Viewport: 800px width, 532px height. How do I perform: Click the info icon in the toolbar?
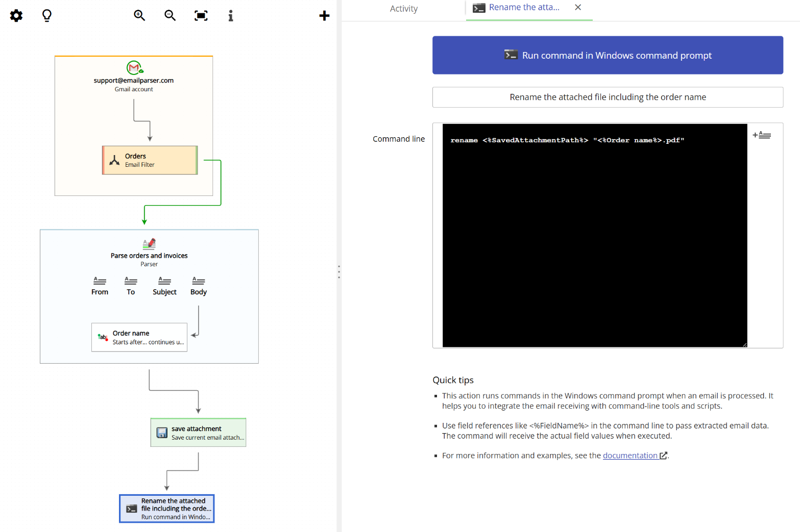coord(230,15)
